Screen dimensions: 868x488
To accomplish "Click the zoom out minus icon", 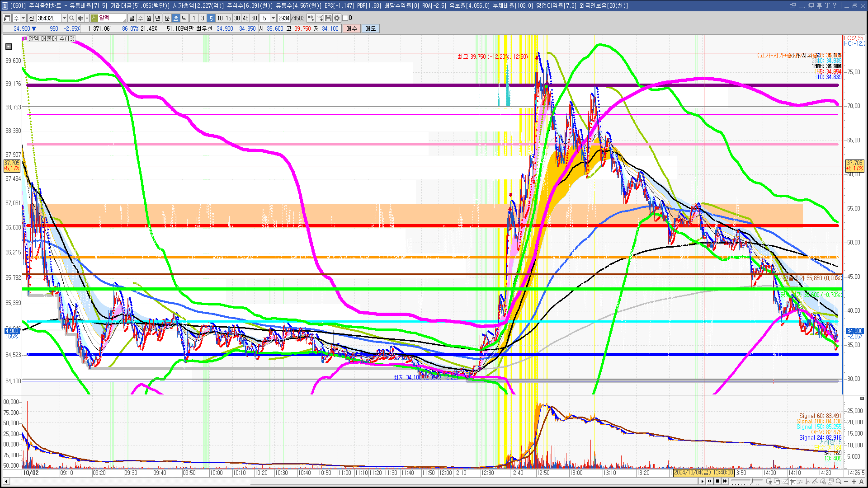I will click(847, 482).
